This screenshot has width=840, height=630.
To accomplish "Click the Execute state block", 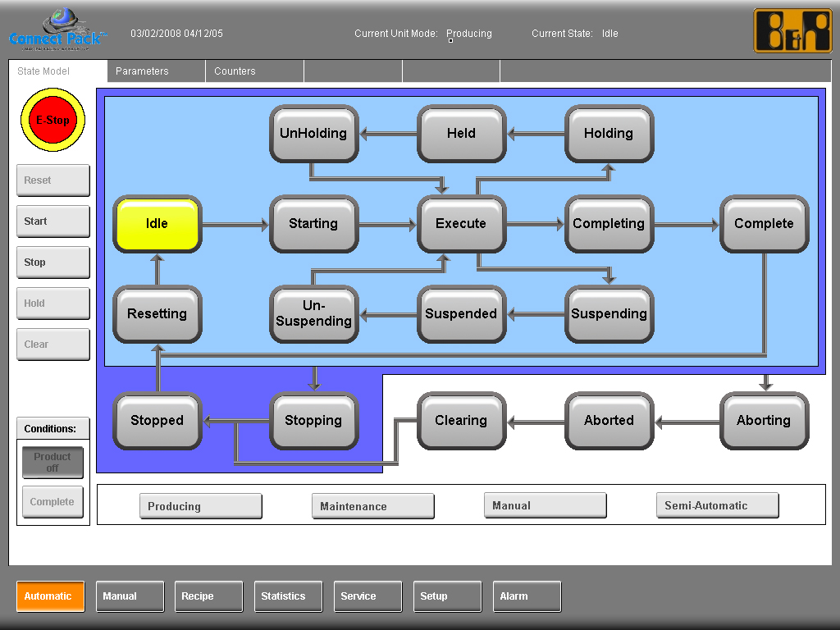I will click(461, 224).
